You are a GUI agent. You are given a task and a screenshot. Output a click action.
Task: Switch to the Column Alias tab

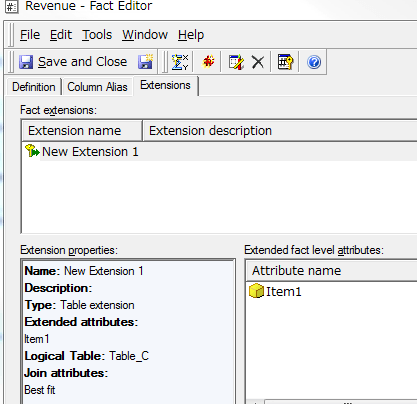click(x=97, y=87)
